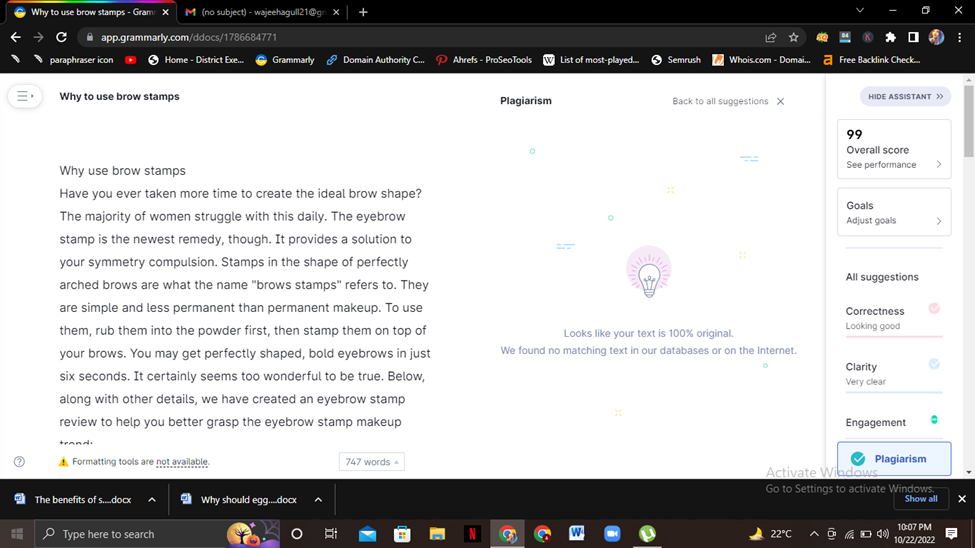Open the Windows Start menu

click(17, 534)
